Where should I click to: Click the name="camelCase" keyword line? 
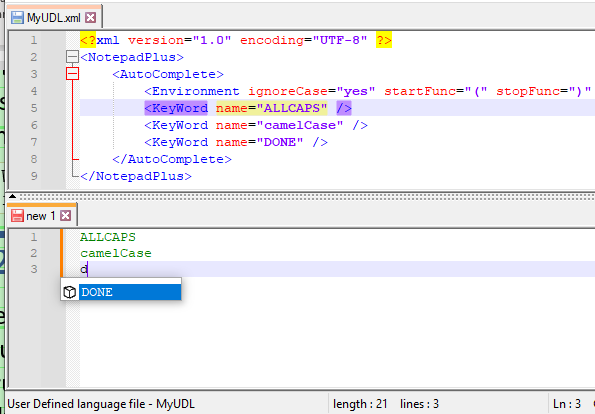click(x=256, y=125)
